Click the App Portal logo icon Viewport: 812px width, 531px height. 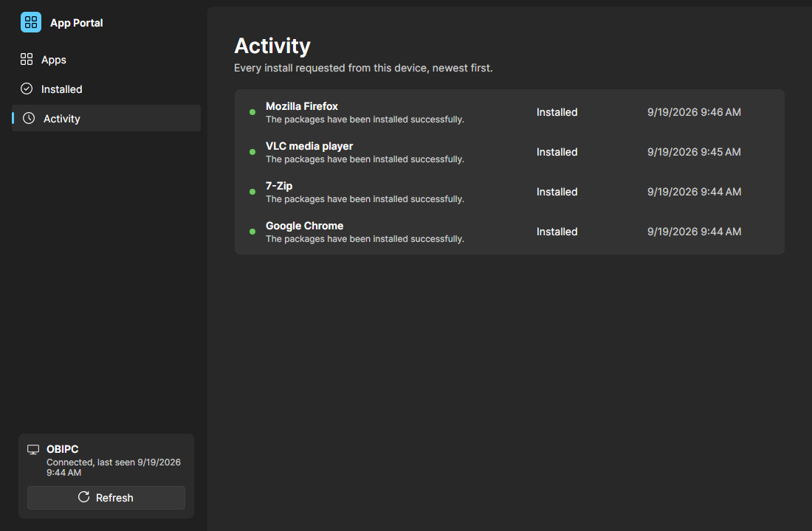coord(31,22)
